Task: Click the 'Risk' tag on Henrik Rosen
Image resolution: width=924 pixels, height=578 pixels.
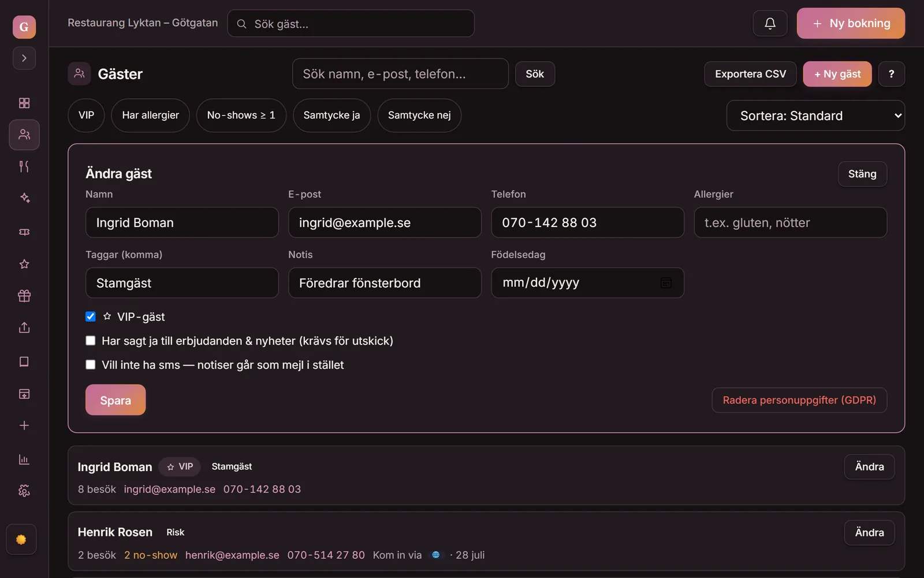Action: [x=176, y=532]
